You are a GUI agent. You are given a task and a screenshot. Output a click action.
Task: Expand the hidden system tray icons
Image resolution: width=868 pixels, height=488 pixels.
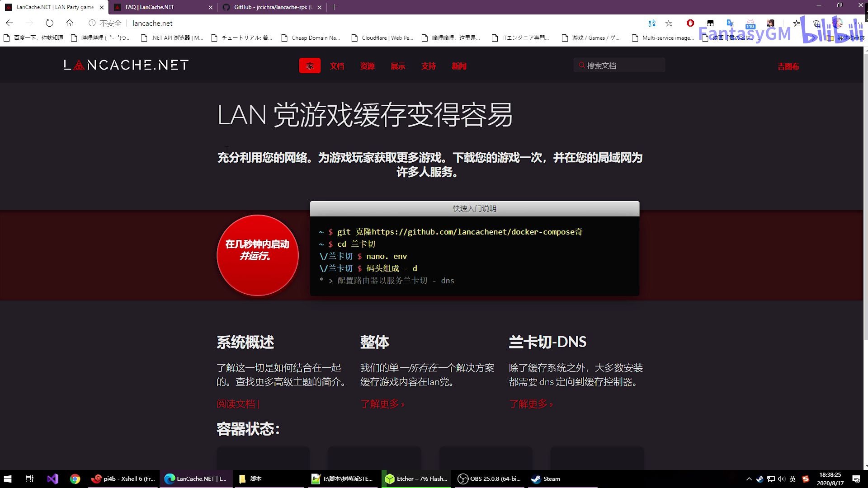pyautogui.click(x=749, y=479)
